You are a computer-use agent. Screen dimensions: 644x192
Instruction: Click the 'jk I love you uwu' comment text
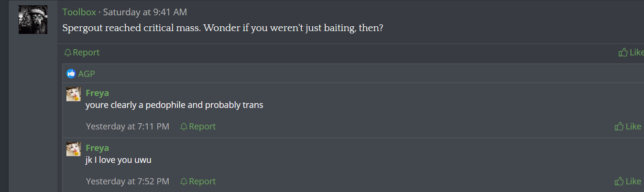click(118, 160)
